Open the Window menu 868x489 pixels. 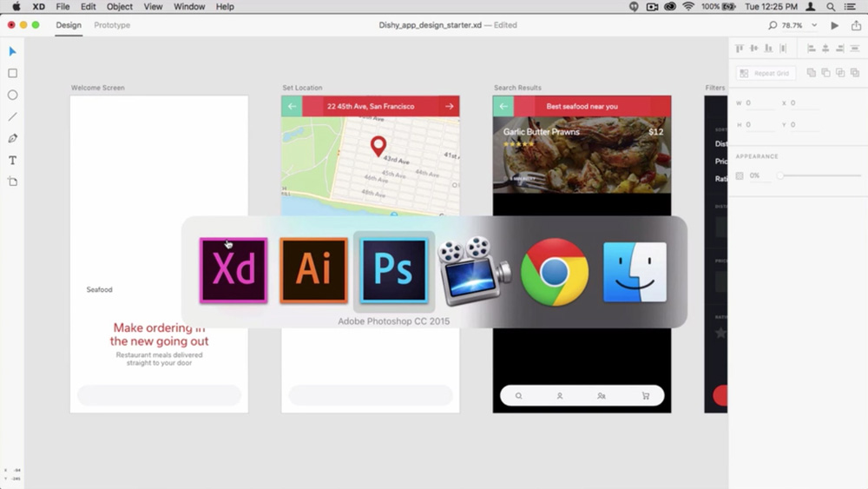point(188,7)
